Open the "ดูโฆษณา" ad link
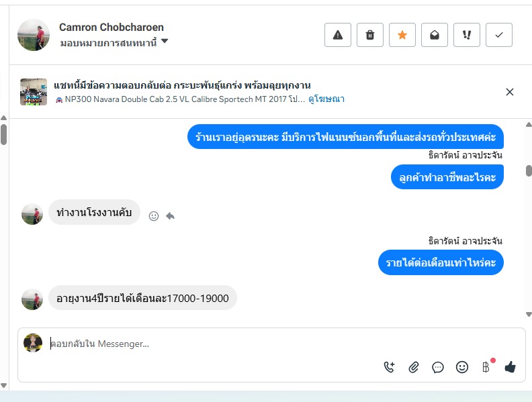 326,99
